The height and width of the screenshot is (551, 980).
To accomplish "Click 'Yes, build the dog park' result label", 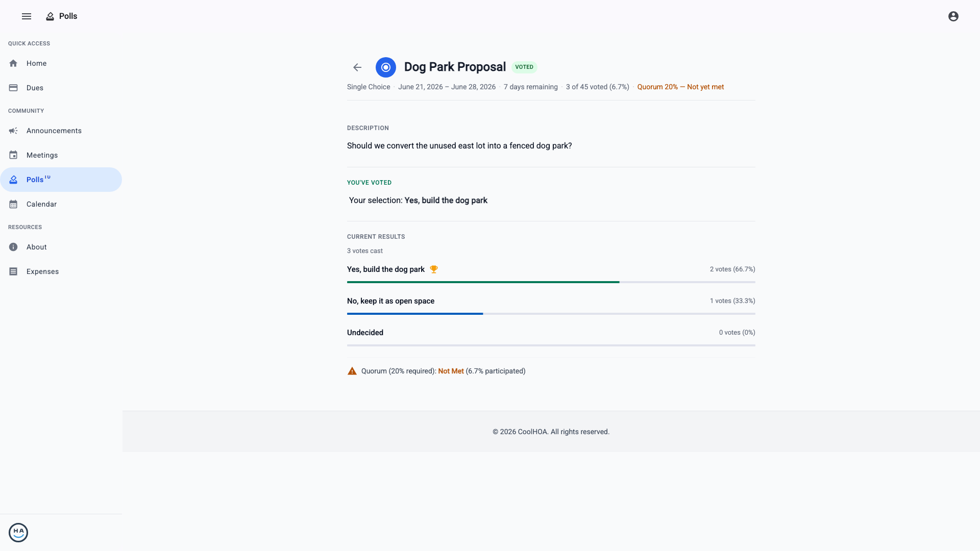I will click(386, 269).
